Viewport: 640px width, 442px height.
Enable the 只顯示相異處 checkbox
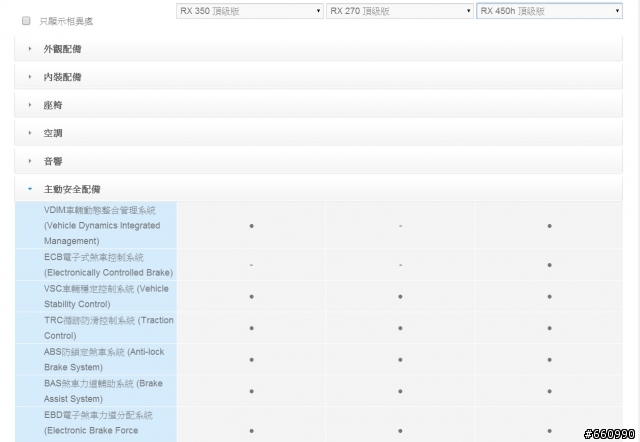[x=26, y=21]
